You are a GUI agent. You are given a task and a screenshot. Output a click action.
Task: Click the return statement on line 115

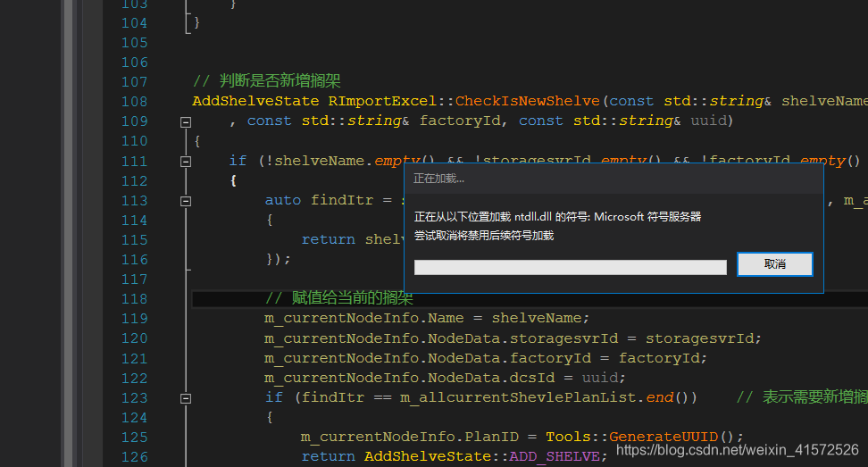[328, 239]
